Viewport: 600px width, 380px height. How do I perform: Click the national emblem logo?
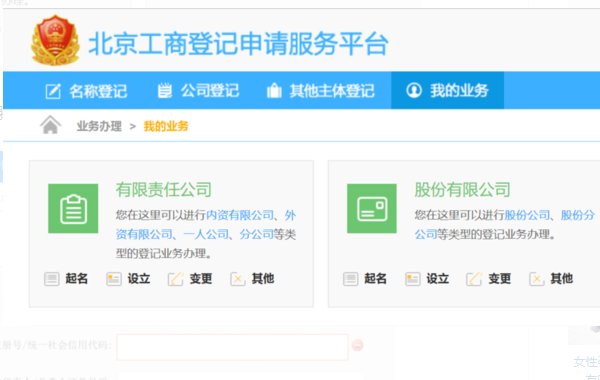(x=55, y=40)
